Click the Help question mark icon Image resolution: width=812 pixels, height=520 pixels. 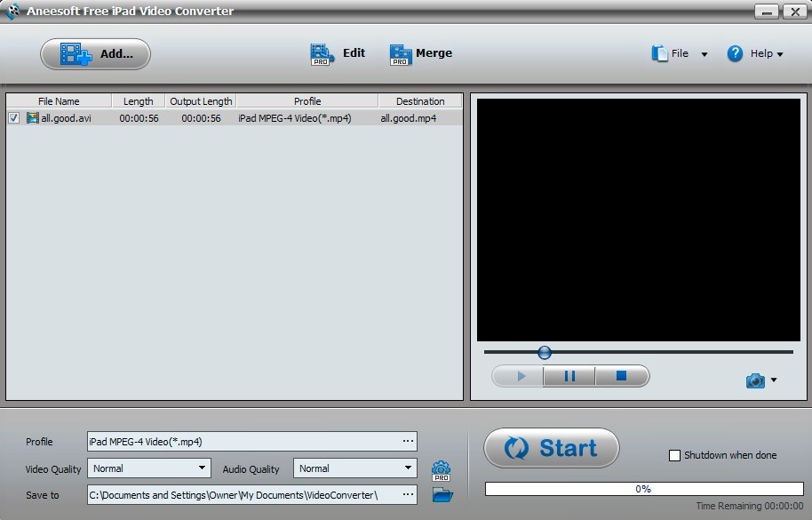pyautogui.click(x=736, y=53)
